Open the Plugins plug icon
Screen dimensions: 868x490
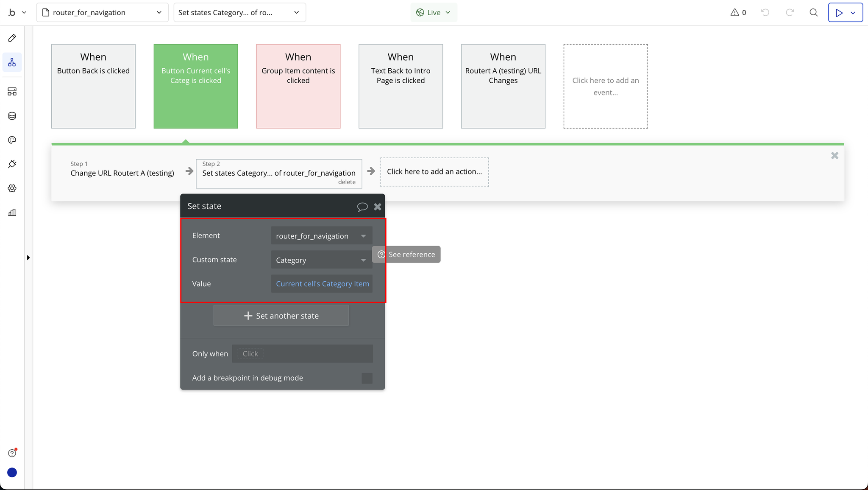coord(12,164)
